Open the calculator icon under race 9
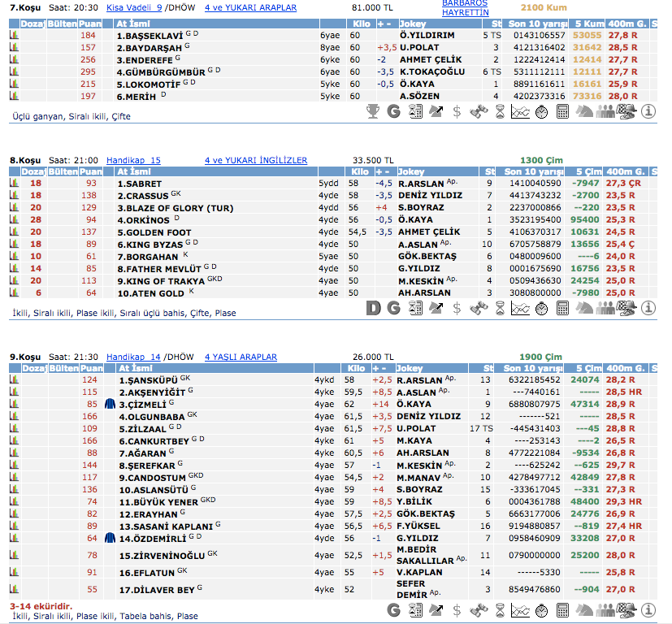Viewport: 672px width, 624px height. [563, 612]
